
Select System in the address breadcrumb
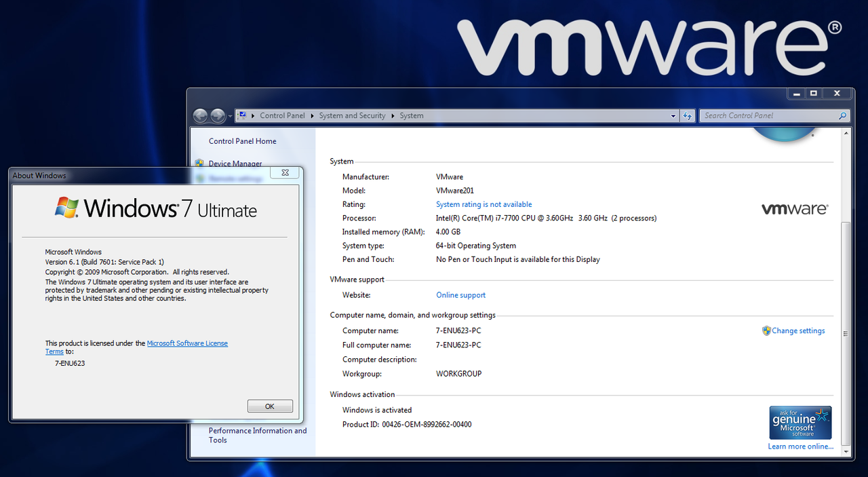pos(412,115)
